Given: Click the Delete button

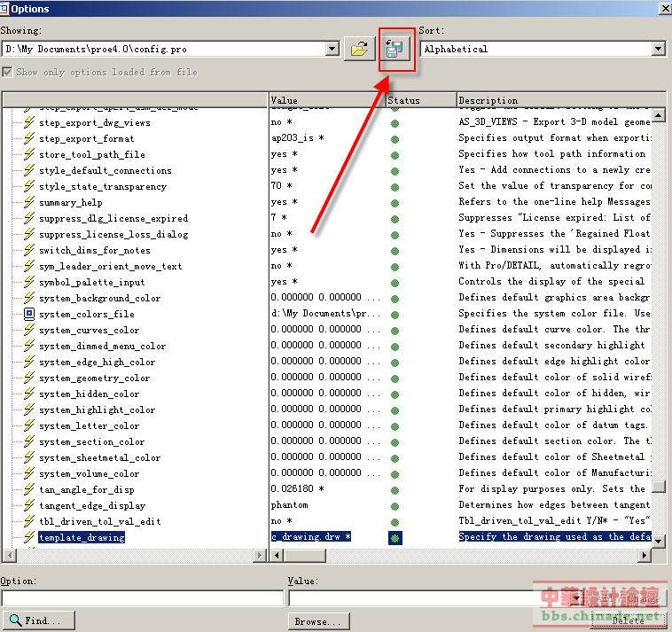Looking at the screenshot, I should tap(628, 620).
